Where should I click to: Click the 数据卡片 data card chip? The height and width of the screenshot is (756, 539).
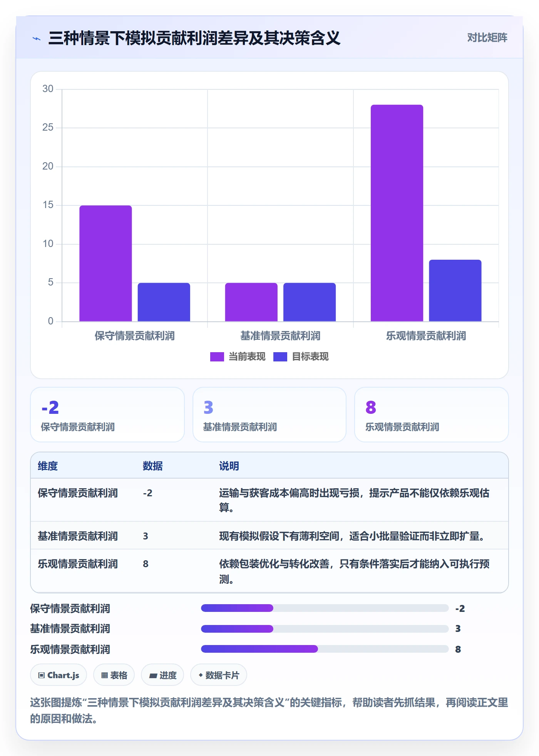pyautogui.click(x=219, y=675)
